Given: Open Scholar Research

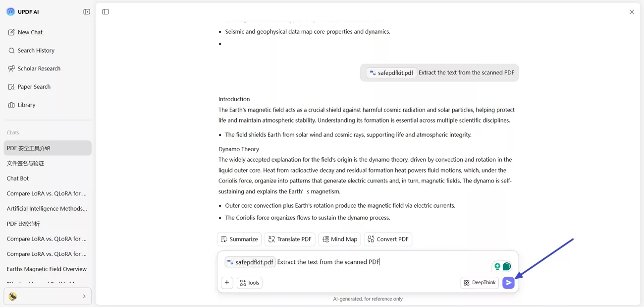Looking at the screenshot, I should (x=48, y=68).
